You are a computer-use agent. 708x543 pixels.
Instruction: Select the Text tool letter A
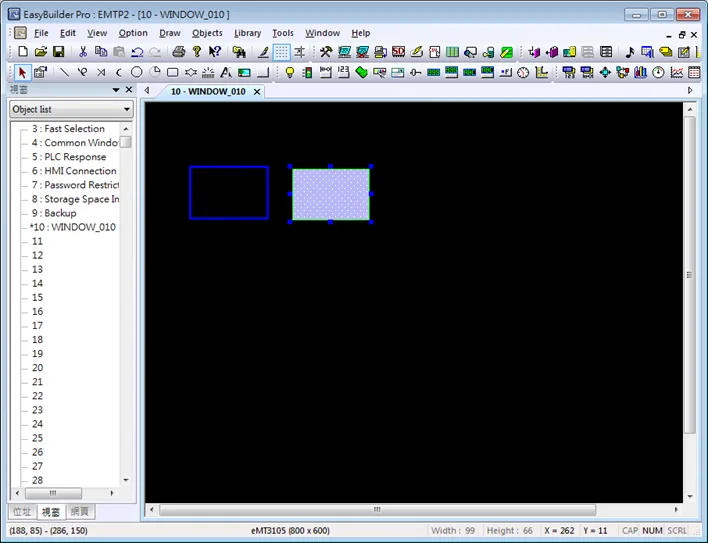(x=226, y=72)
